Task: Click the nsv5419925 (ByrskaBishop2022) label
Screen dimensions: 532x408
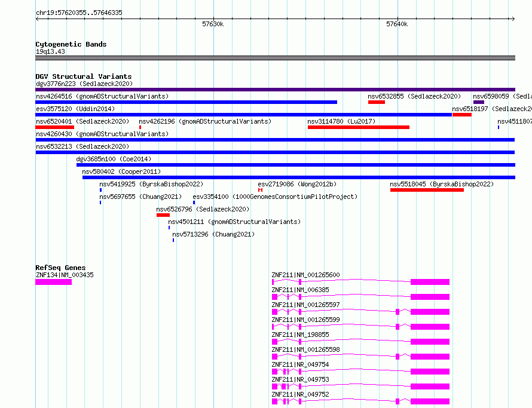Action: click(x=151, y=184)
